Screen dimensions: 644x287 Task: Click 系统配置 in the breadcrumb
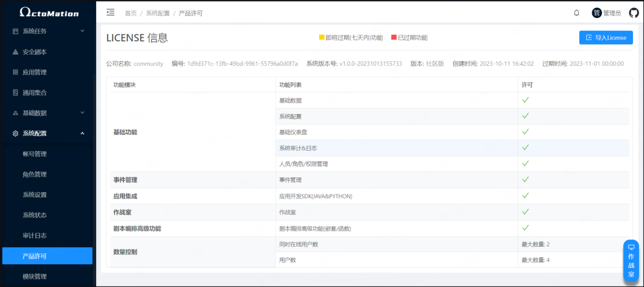pos(158,13)
